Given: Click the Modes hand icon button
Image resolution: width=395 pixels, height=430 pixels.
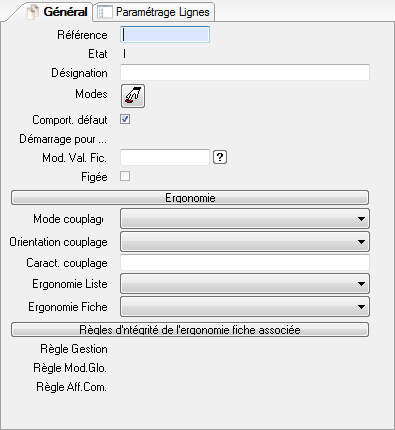Looking at the screenshot, I should (133, 96).
